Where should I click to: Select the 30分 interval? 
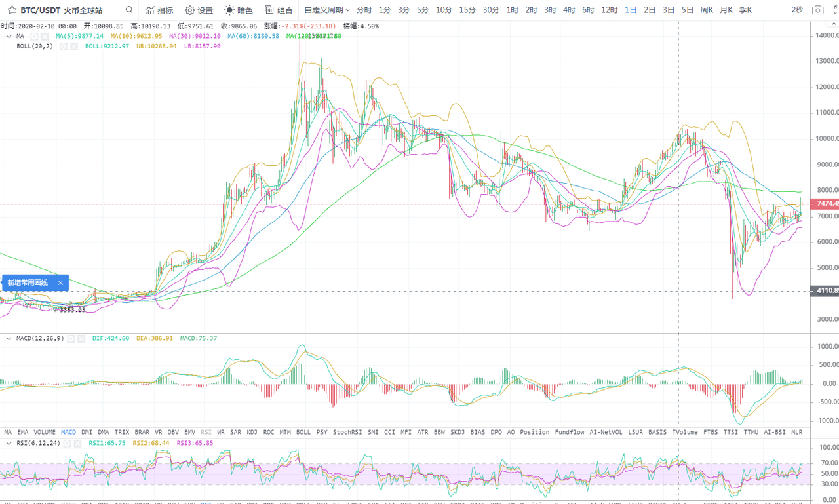(x=491, y=10)
